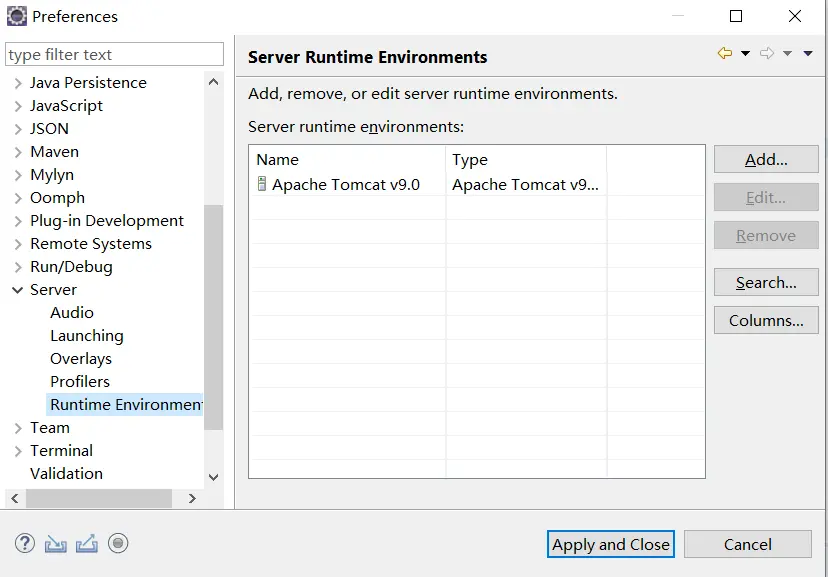The image size is (828, 577).
Task: Click the Export preferences icon
Action: 87,544
